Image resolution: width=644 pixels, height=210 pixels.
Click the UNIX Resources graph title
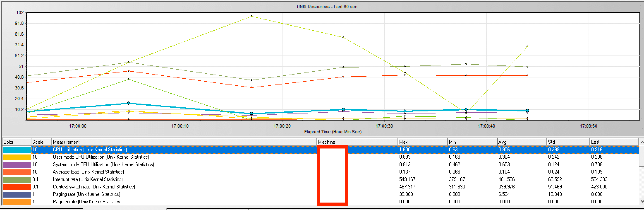tap(327, 7)
